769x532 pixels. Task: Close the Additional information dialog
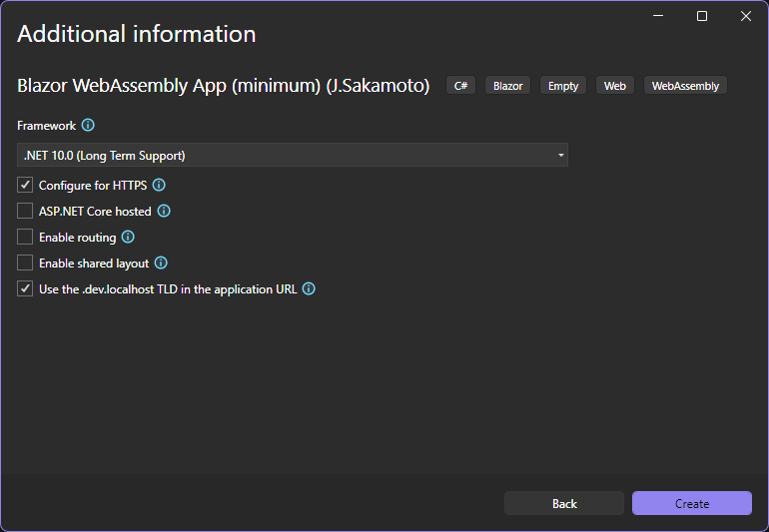tap(746, 16)
